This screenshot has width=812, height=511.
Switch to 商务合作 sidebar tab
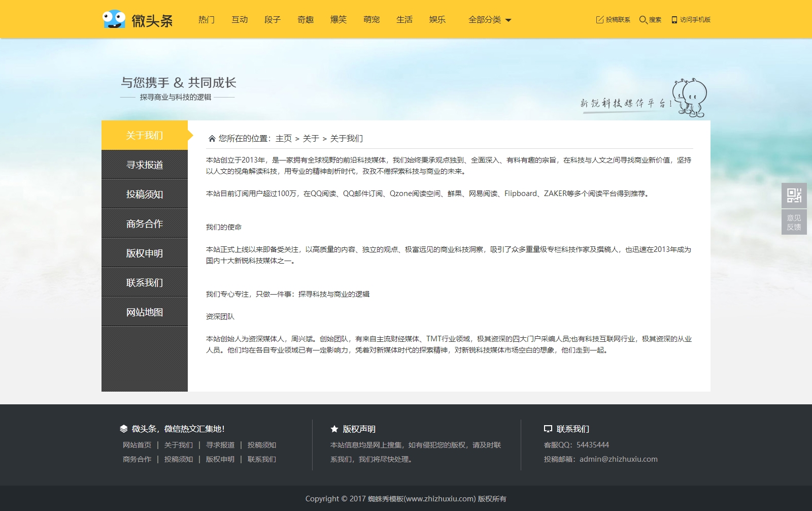pos(145,223)
